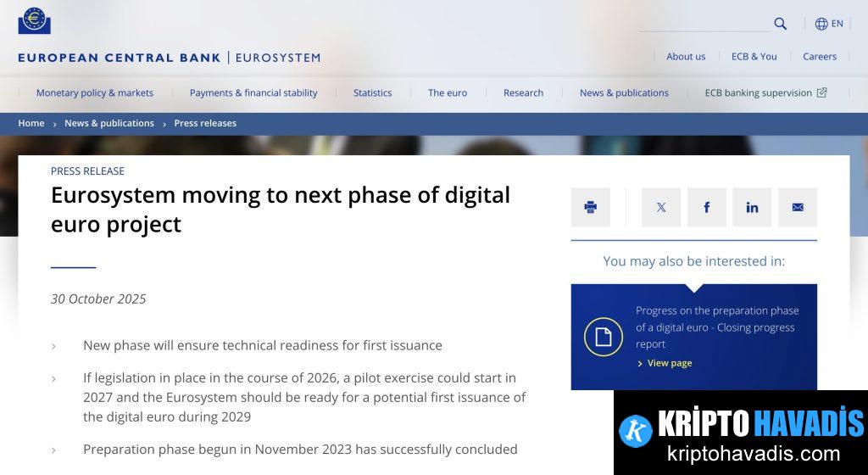
Task: Click bullet about legislation in course of 2026
Action: (304, 397)
